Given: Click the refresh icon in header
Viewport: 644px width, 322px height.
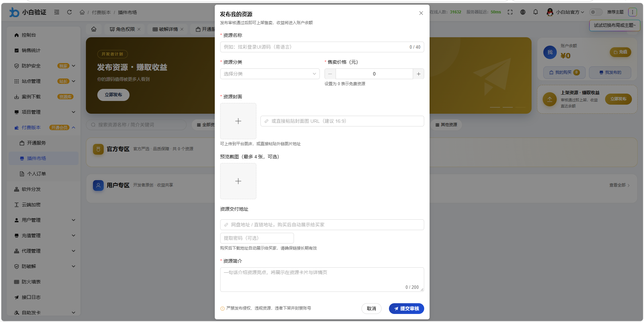Looking at the screenshot, I should click(69, 12).
